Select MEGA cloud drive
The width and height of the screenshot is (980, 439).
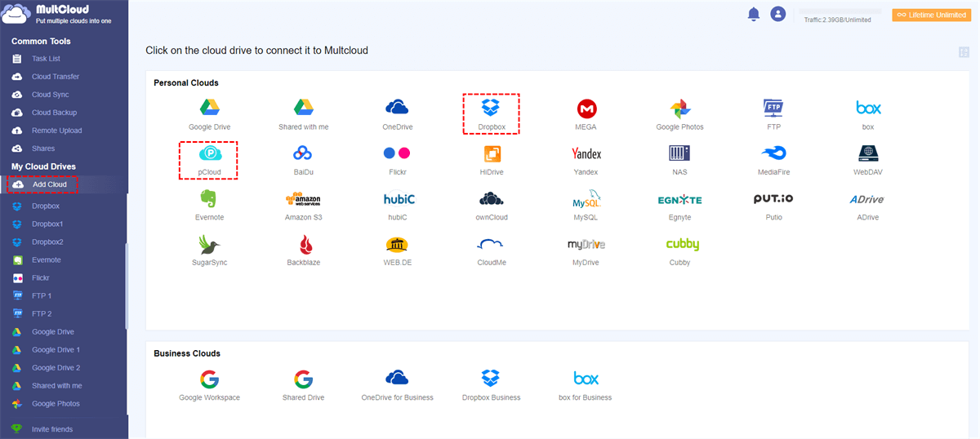click(x=586, y=114)
